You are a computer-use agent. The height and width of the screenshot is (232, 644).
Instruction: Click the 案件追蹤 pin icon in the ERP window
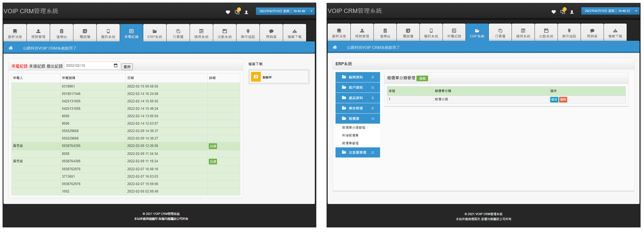pyautogui.click(x=569, y=31)
